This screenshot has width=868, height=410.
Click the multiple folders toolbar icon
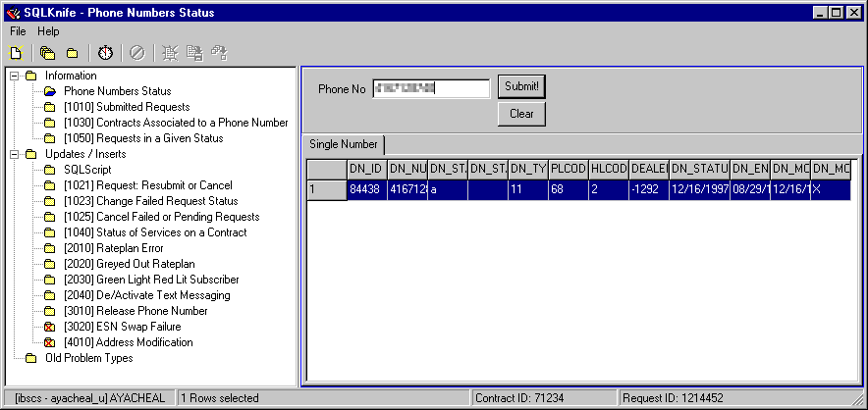pyautogui.click(x=47, y=52)
